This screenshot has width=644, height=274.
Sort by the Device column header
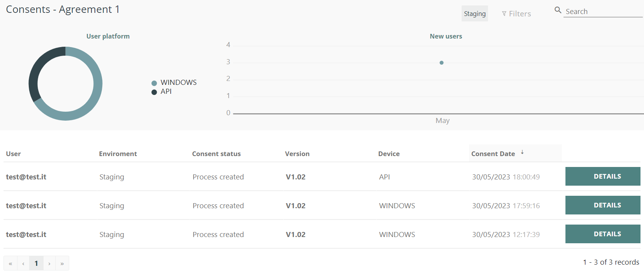coord(388,154)
